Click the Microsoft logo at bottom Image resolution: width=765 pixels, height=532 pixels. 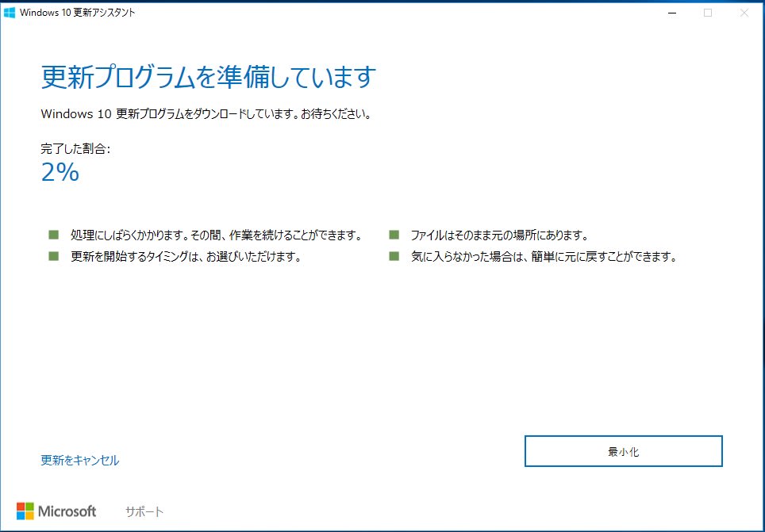click(56, 511)
